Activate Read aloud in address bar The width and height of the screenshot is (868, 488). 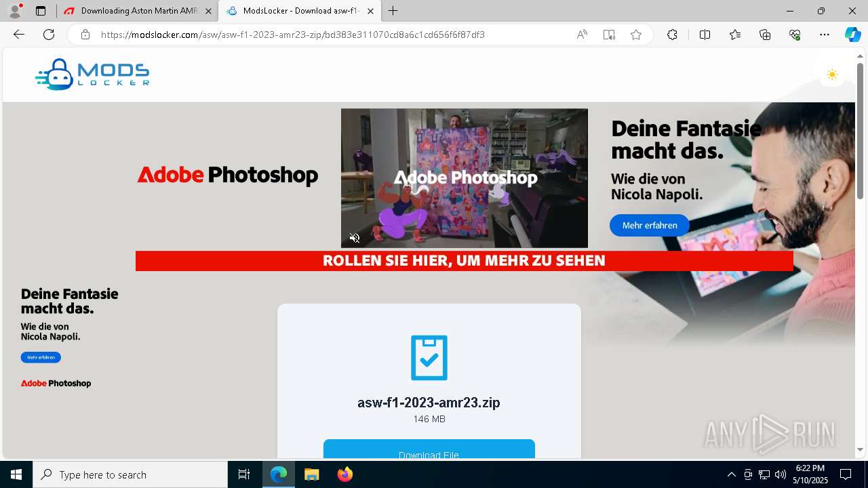pos(582,35)
